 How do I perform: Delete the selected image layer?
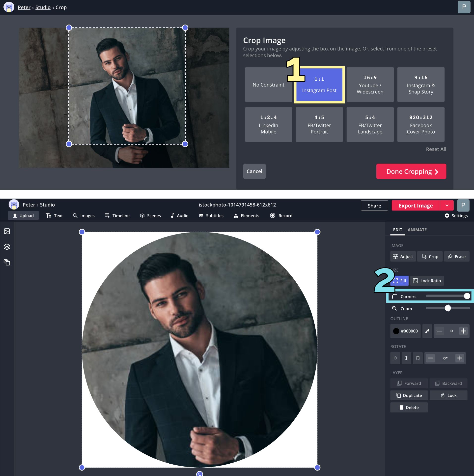coord(409,407)
